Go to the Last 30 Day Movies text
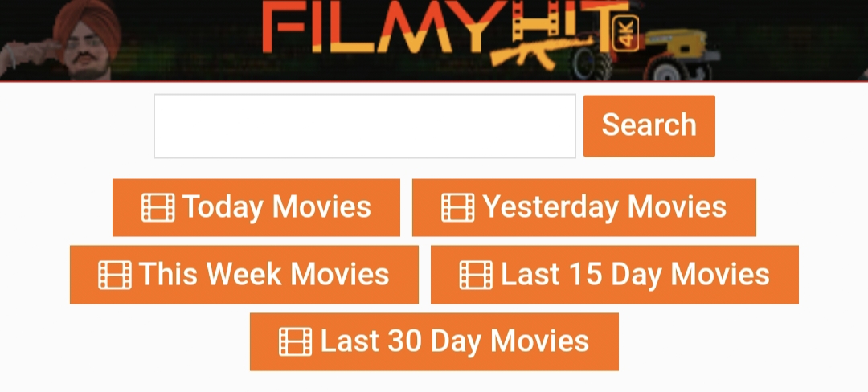868x392 pixels. coord(454,341)
